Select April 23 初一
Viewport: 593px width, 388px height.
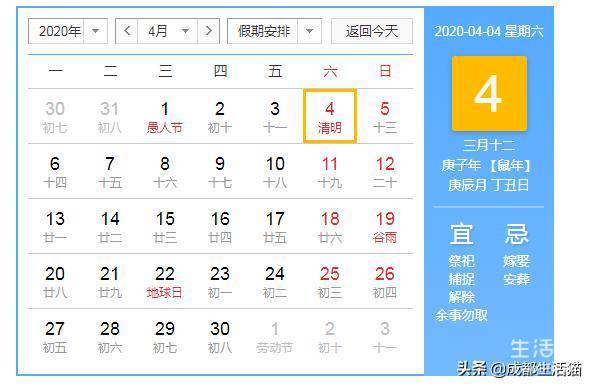click(x=220, y=281)
